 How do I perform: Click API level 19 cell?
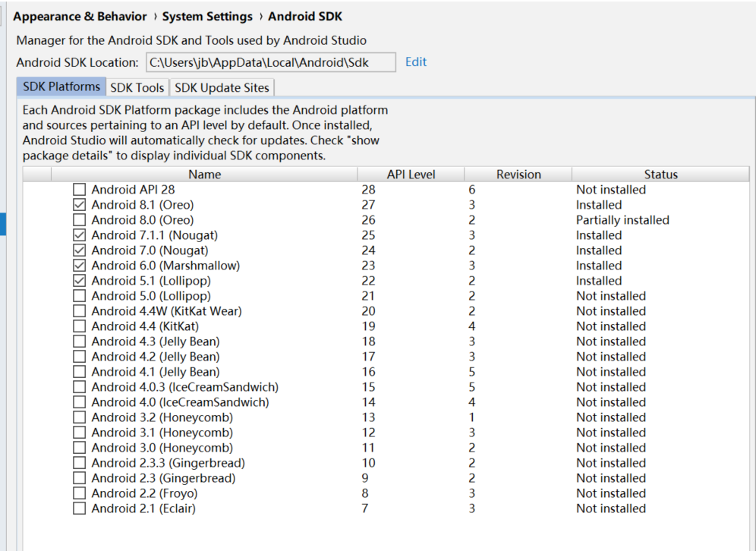[x=368, y=326]
